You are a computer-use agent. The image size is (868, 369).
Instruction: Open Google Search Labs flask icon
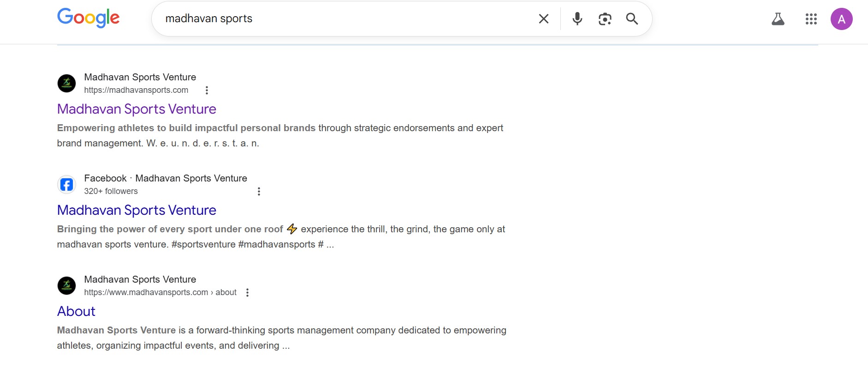778,19
